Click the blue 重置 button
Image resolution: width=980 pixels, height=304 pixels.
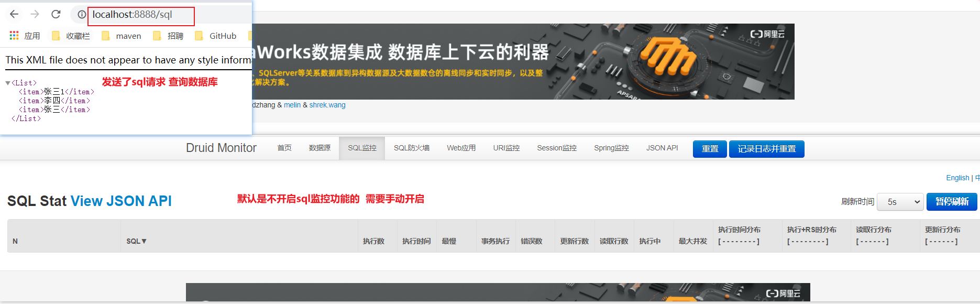click(710, 149)
